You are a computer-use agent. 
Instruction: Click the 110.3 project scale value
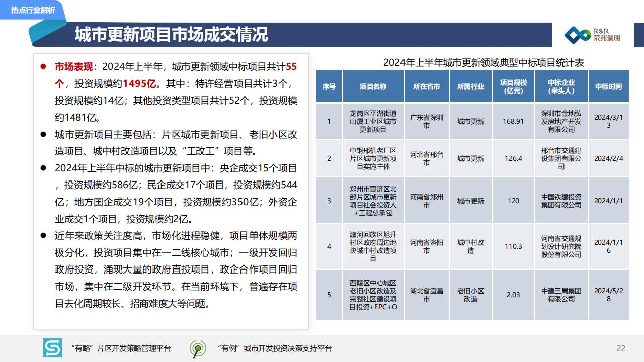(x=513, y=246)
